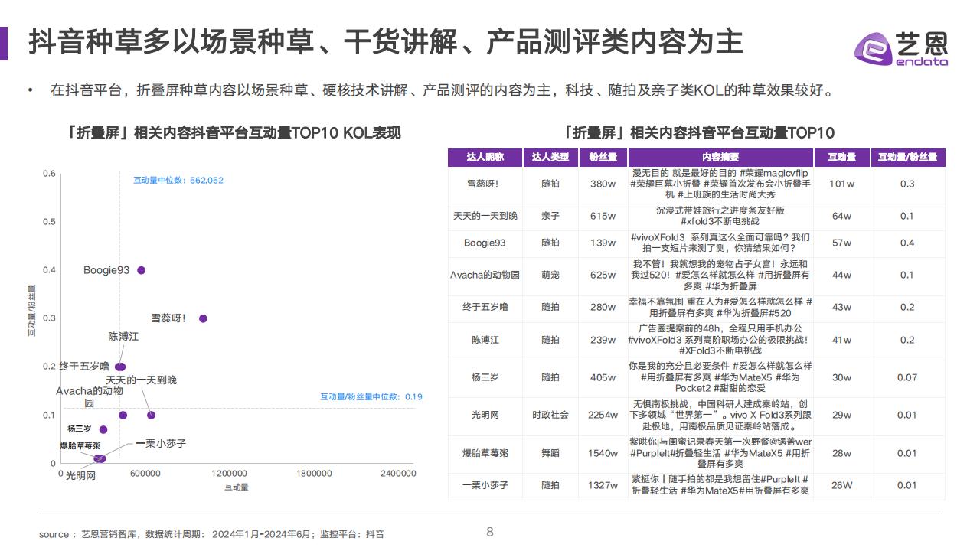Click the 陈溥江 chart label
Screen dimensions: 980x551
click(123, 337)
